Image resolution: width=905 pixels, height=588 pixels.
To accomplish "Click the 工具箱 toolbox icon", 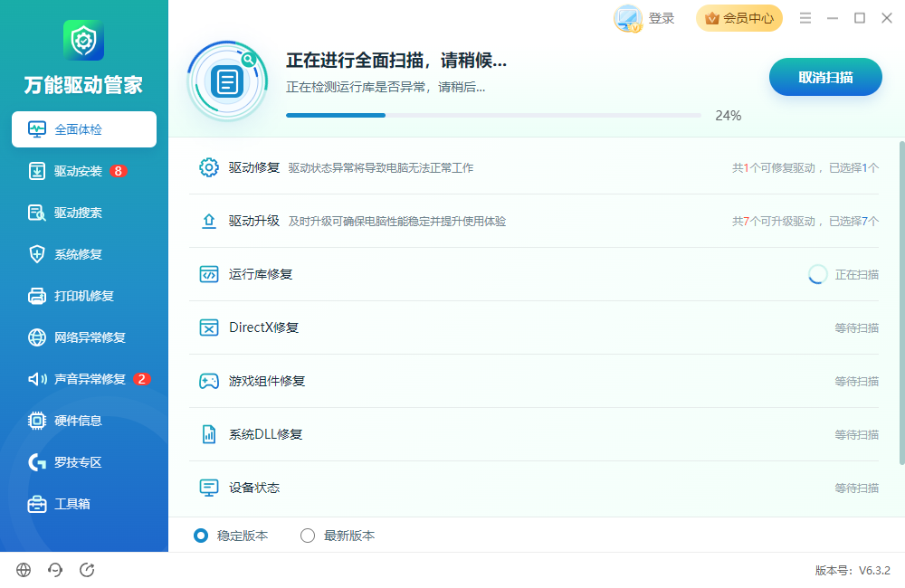I will pyautogui.click(x=37, y=504).
